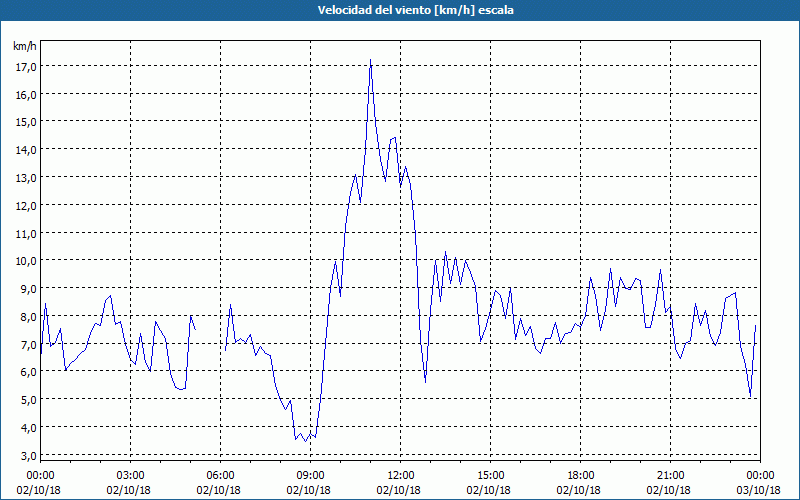Click the wind speed peak above 17 km/h
Viewport: 800px width, 500px height.
pyautogui.click(x=370, y=60)
